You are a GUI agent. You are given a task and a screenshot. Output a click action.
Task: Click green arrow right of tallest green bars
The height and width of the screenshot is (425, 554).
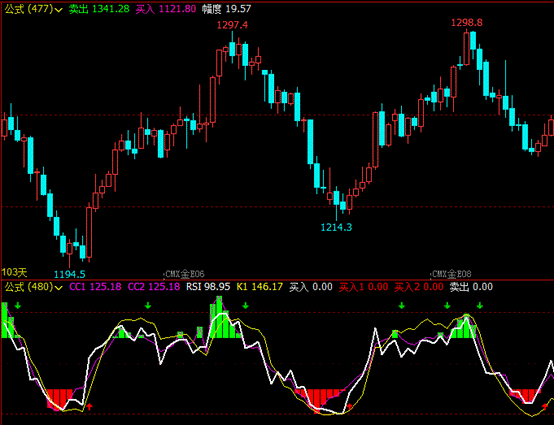(245, 306)
